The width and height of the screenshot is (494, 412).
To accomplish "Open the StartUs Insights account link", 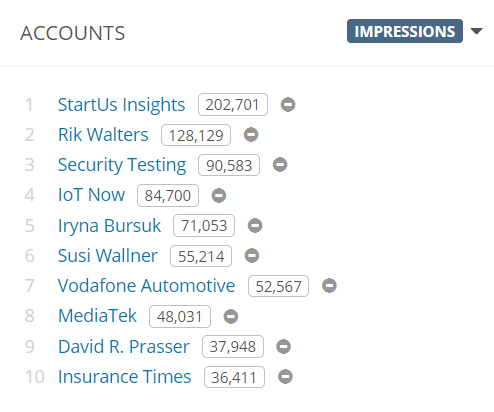I will pyautogui.click(x=121, y=105).
